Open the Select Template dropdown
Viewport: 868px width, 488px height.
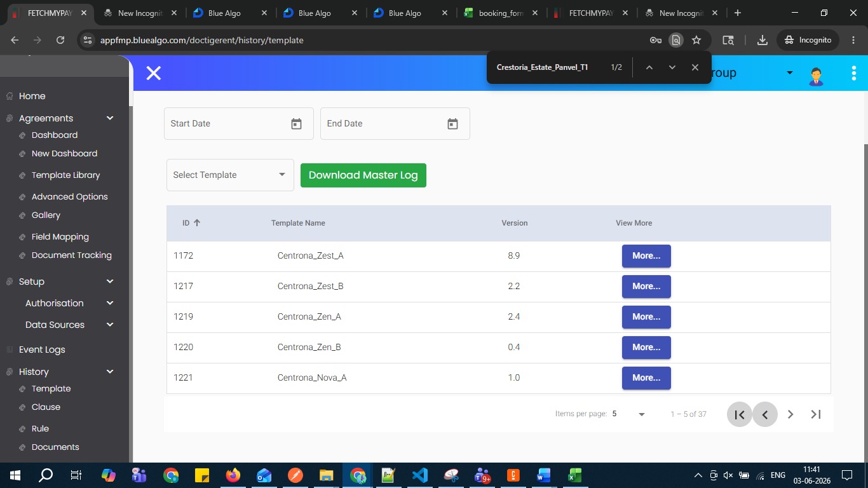[x=230, y=175]
